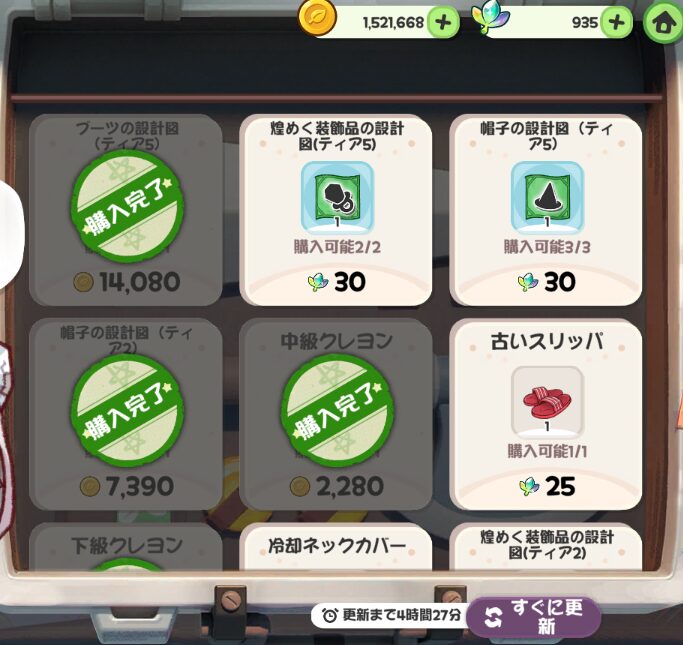Open 煌めく装飾品の設計図(ティア2) item card

(x=546, y=547)
